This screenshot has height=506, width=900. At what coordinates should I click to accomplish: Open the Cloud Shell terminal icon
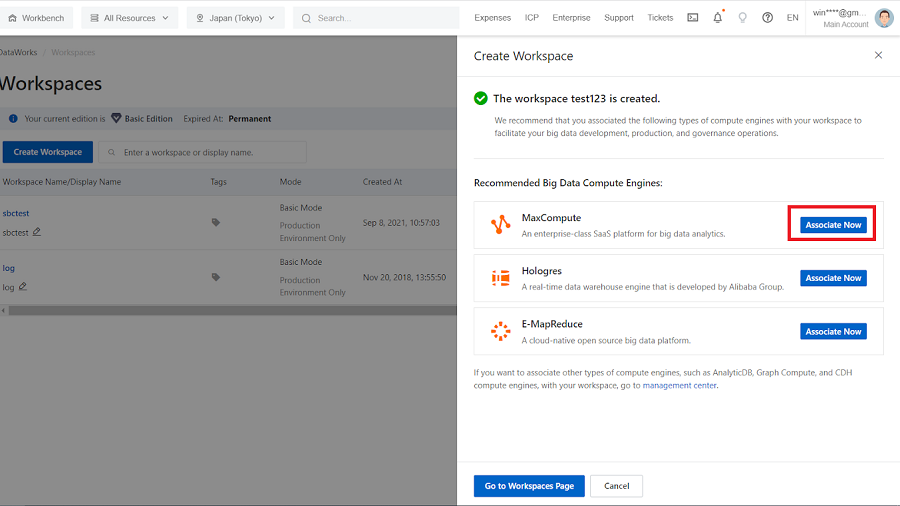(x=692, y=18)
